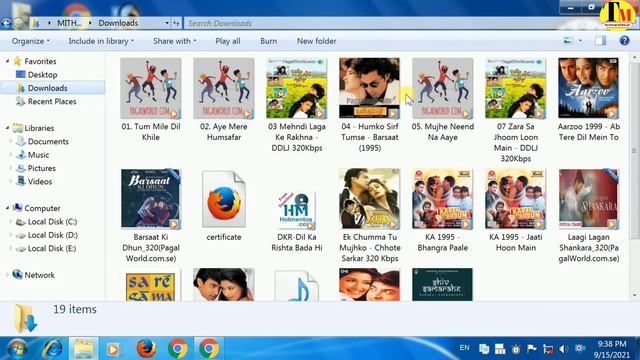
Task: Create a New folder
Action: click(x=316, y=41)
